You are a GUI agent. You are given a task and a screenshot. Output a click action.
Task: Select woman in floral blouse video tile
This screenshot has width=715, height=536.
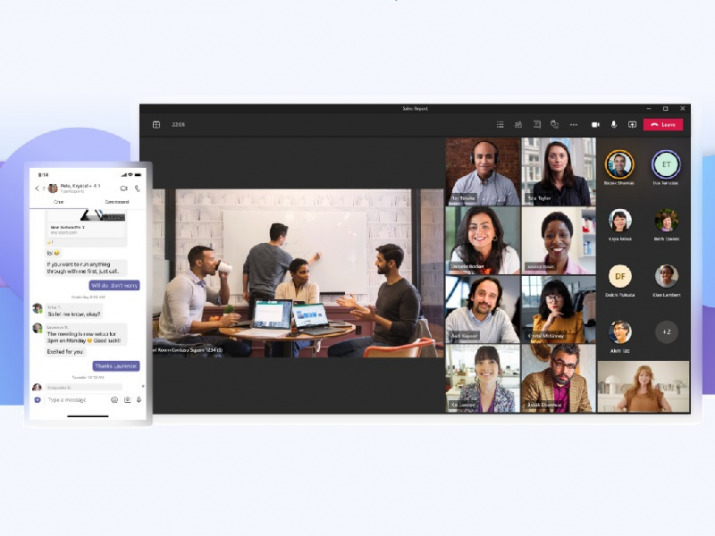(483, 378)
